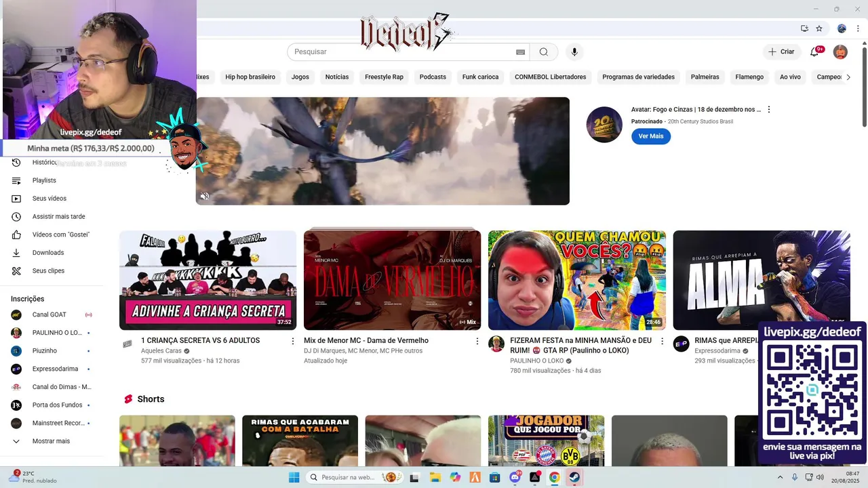
Task: Select the Podcasts chip
Action: click(433, 77)
